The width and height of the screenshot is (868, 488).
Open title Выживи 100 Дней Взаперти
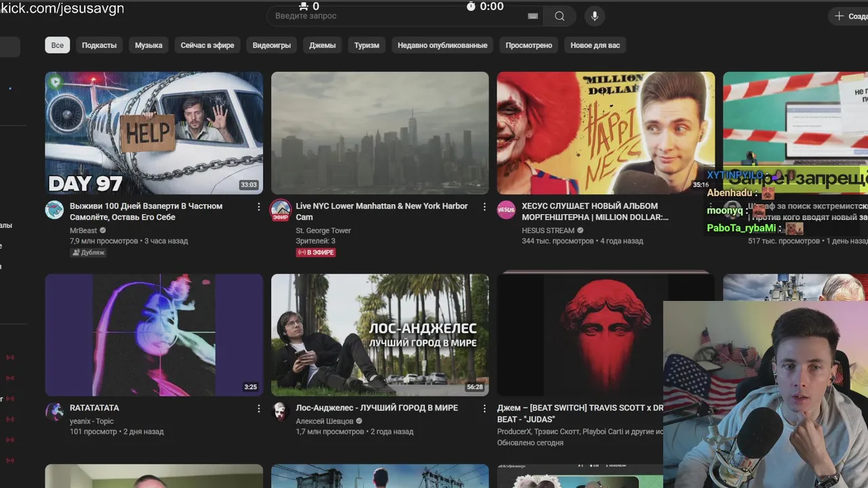[x=146, y=211]
